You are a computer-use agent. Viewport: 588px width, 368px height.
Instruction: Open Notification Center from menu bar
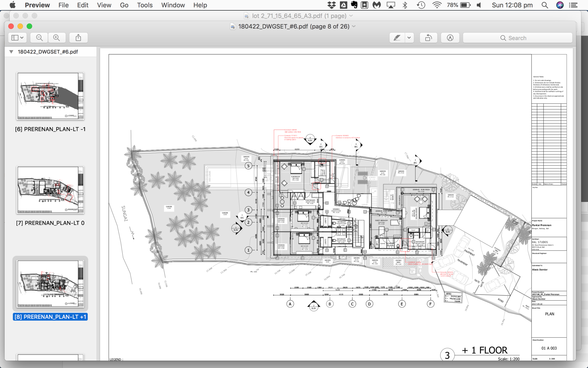pyautogui.click(x=573, y=5)
